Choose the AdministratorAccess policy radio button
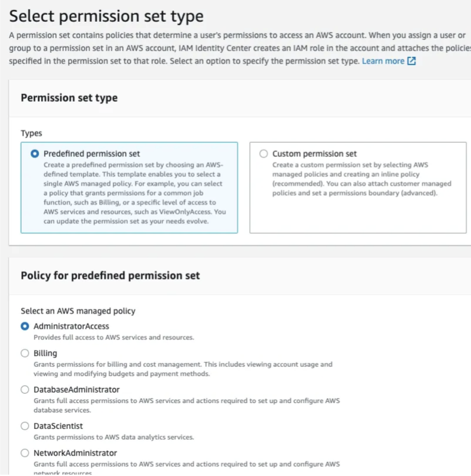Viewport: 471px width, 476px height. [x=25, y=326]
